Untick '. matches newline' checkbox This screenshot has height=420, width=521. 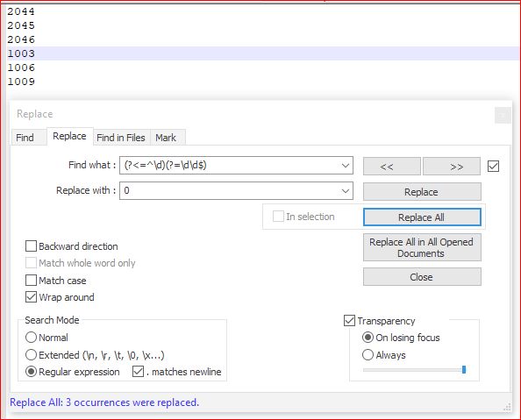[138, 371]
